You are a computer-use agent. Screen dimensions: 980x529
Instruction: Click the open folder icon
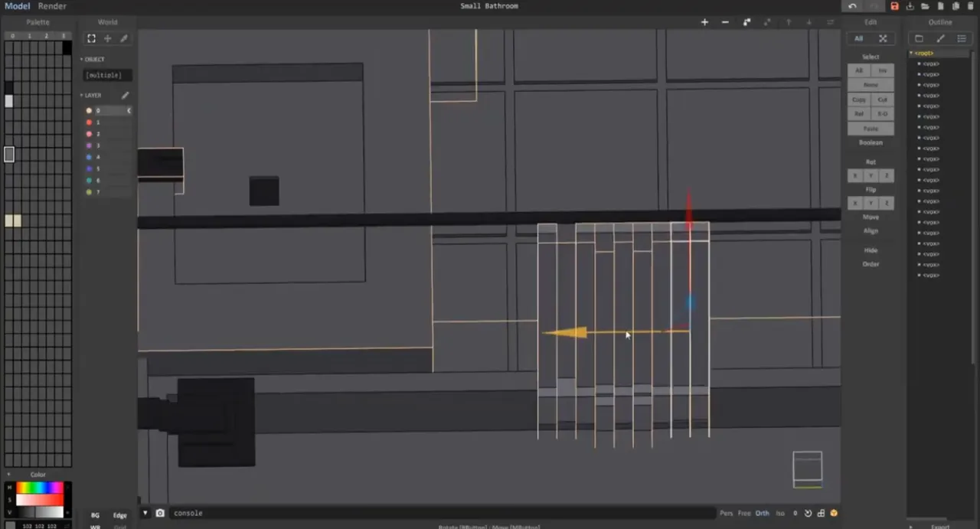[925, 6]
